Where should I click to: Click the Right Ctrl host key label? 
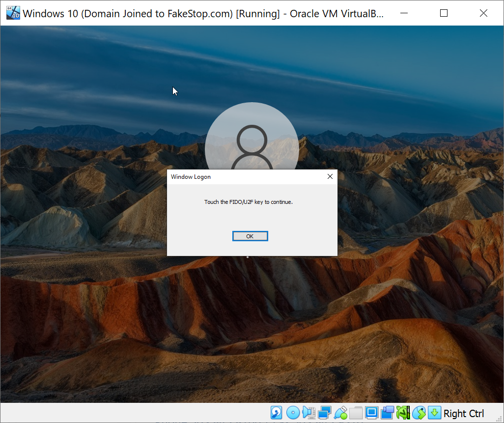click(463, 414)
